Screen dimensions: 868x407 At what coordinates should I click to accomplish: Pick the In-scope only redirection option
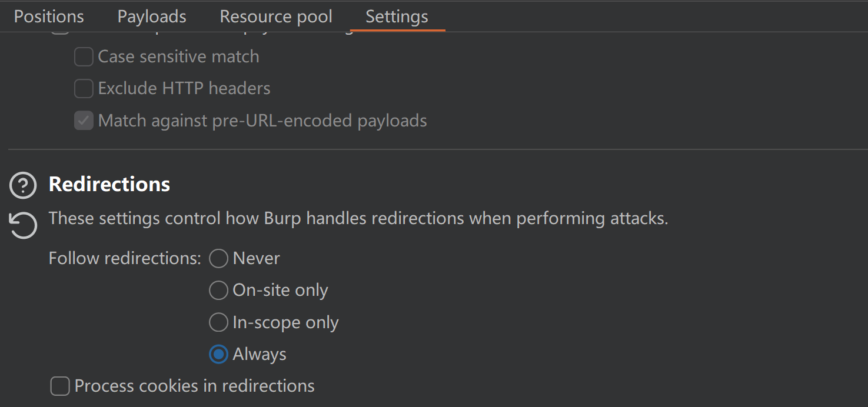218,322
